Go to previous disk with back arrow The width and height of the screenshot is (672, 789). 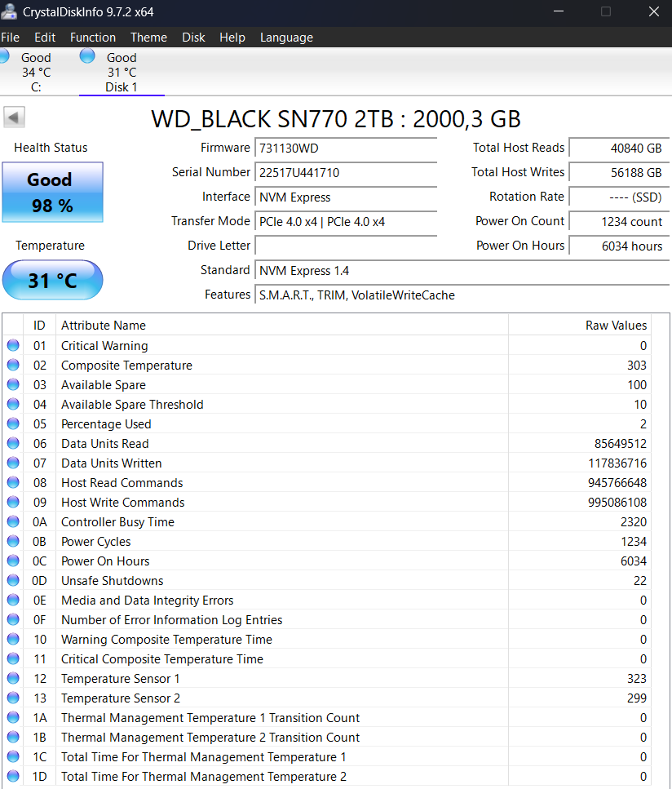click(14, 117)
